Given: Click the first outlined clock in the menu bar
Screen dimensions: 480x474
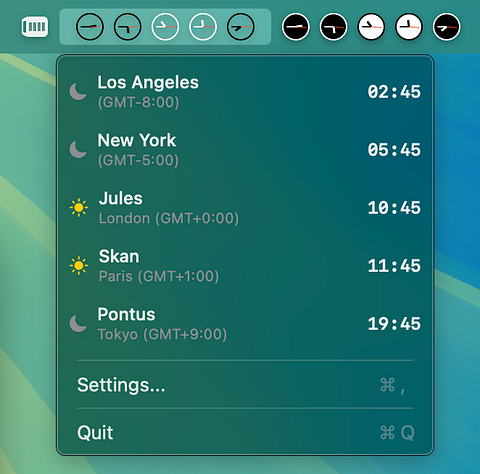Looking at the screenshot, I should point(90,27).
